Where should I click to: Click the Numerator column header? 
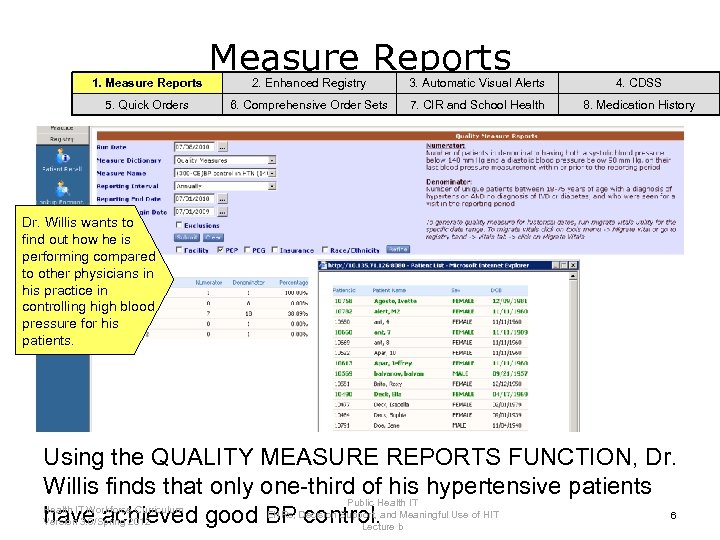[208, 282]
